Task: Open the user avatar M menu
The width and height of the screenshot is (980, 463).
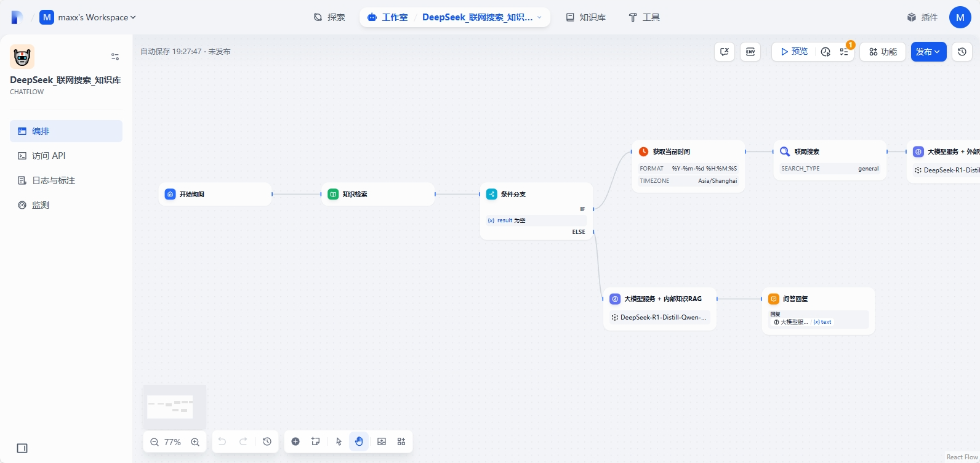Action: coord(960,17)
